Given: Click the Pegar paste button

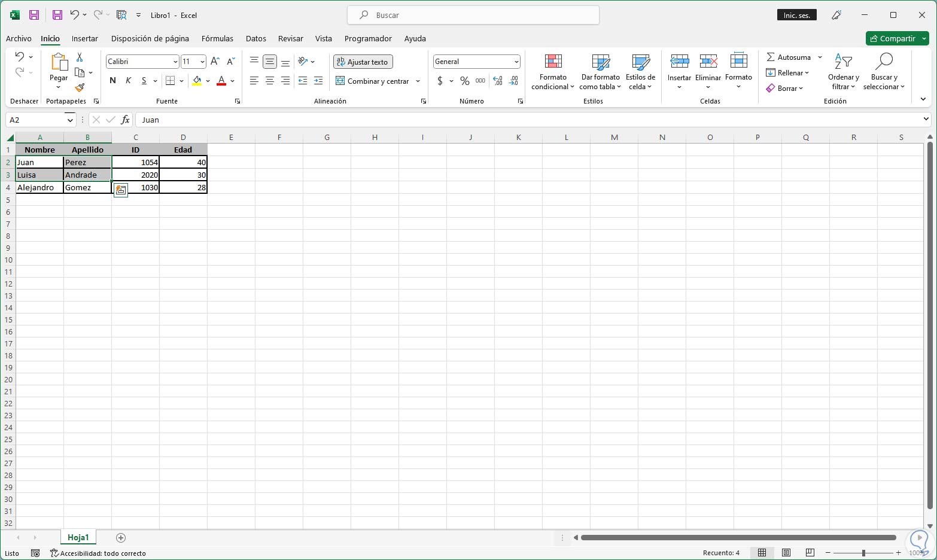Looking at the screenshot, I should pyautogui.click(x=59, y=71).
